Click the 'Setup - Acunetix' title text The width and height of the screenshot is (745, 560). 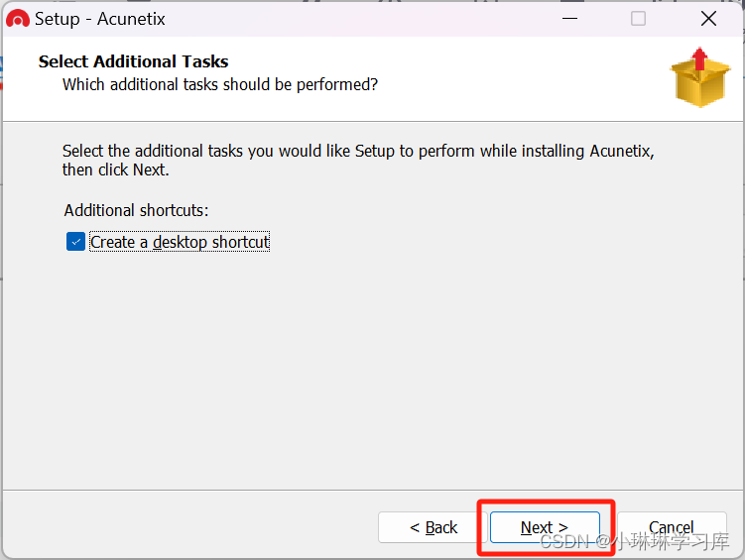[x=100, y=19]
